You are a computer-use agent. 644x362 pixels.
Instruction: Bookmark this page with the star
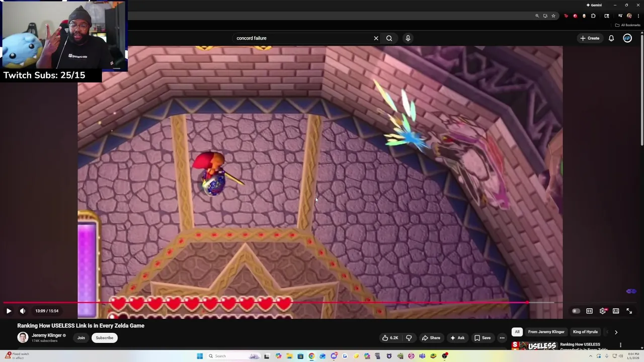pyautogui.click(x=553, y=16)
